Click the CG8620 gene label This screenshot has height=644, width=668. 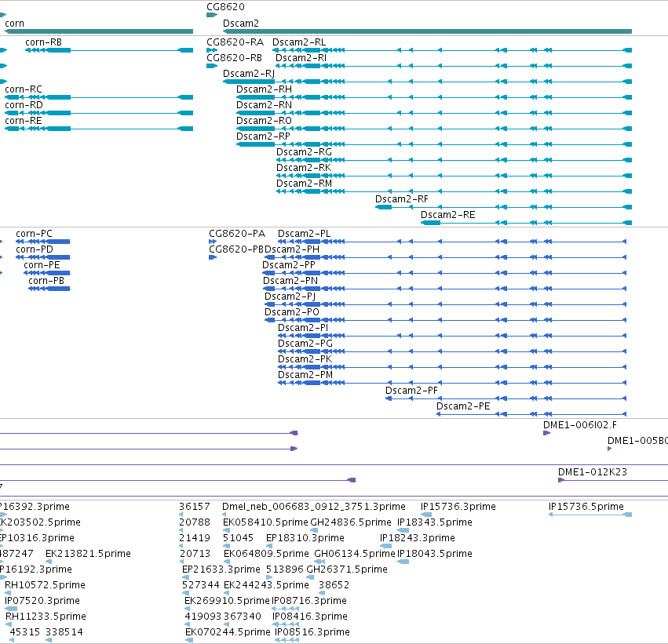(x=225, y=7)
